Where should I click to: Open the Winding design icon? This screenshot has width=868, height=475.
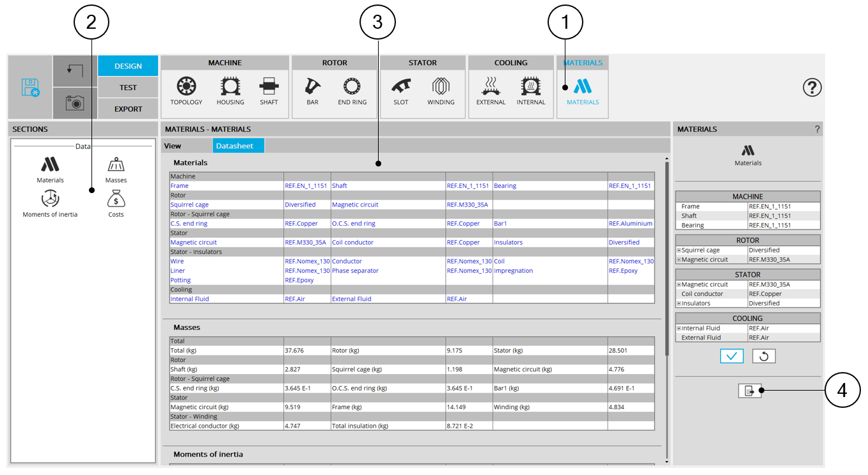click(441, 87)
